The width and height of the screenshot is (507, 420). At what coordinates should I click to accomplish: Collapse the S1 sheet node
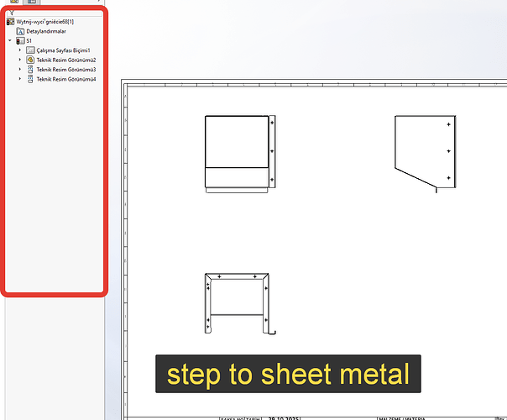[x=8, y=40]
